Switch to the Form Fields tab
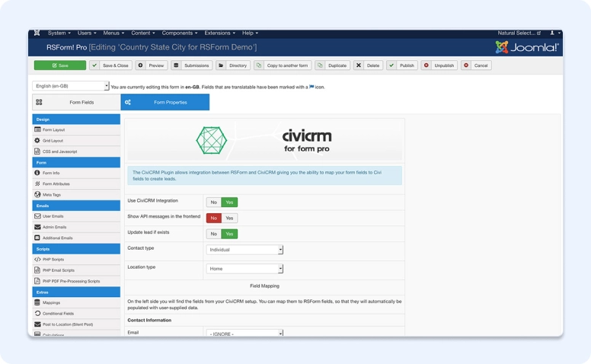 pyautogui.click(x=76, y=102)
